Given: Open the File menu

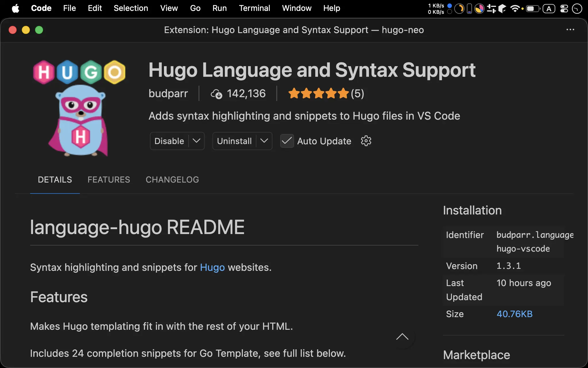Looking at the screenshot, I should tap(69, 8).
